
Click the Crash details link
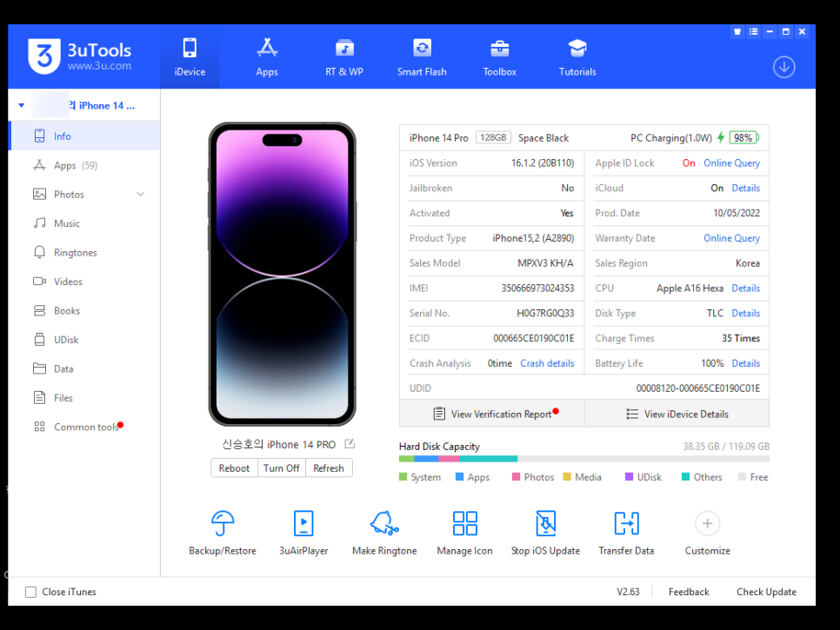pyautogui.click(x=547, y=363)
